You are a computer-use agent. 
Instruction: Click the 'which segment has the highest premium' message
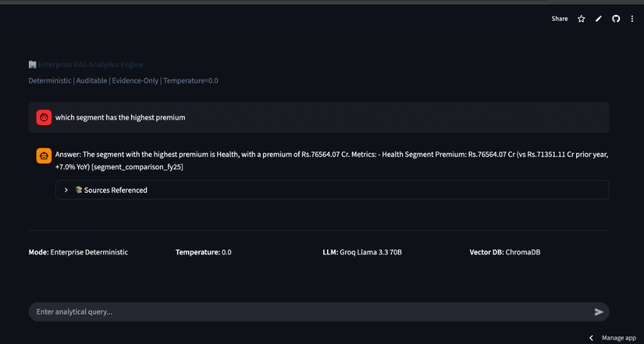coord(120,118)
